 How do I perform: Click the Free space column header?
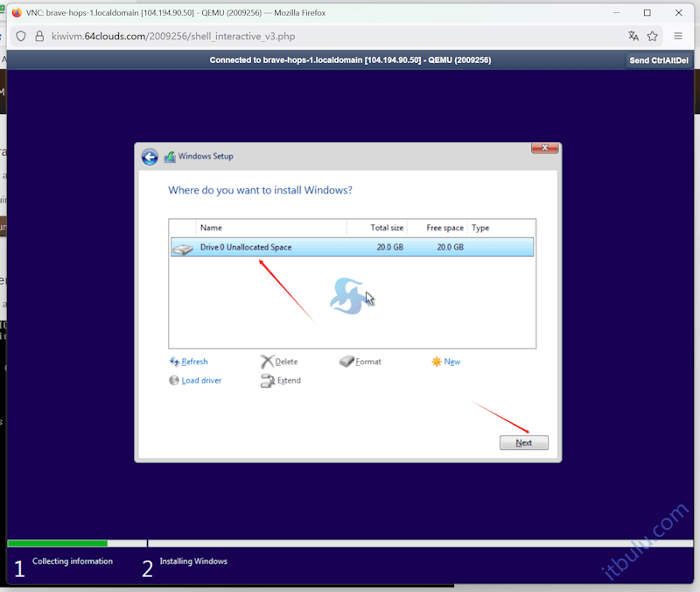pyautogui.click(x=437, y=228)
